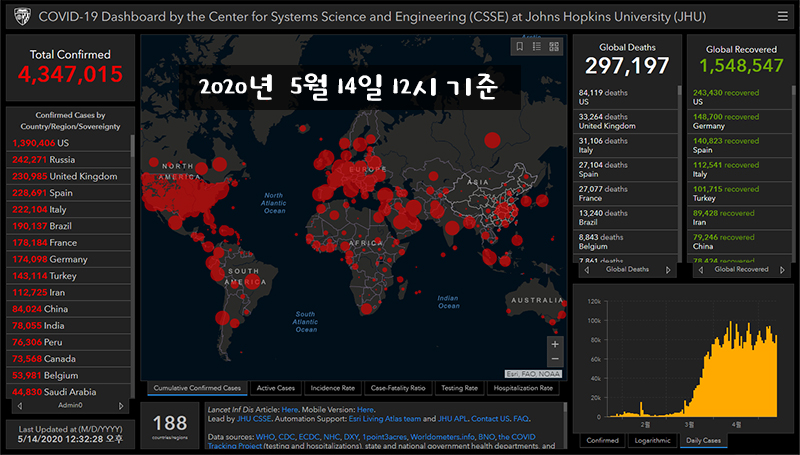Click the JHU shield logo
This screenshot has height=455, width=800.
click(x=22, y=17)
